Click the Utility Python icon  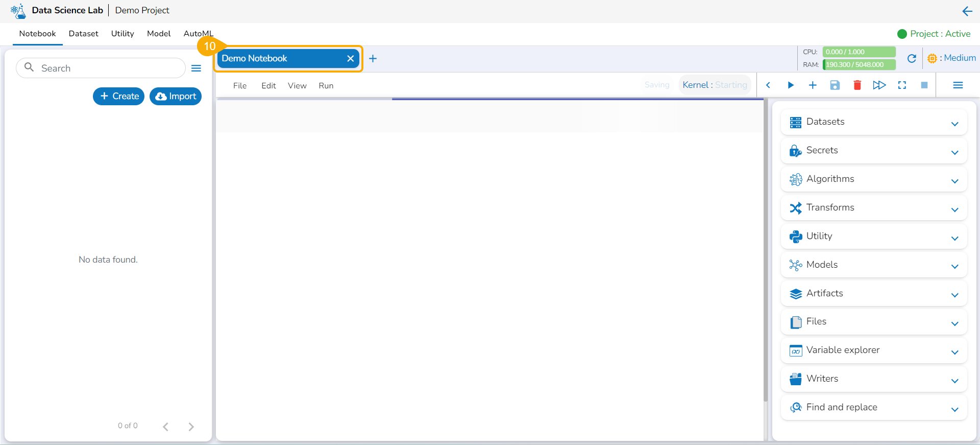click(x=796, y=237)
